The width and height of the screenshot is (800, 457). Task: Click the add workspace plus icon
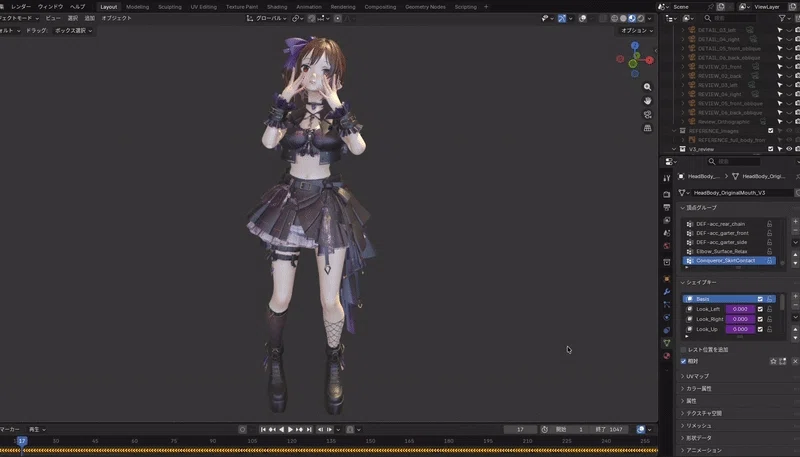pyautogui.click(x=486, y=7)
